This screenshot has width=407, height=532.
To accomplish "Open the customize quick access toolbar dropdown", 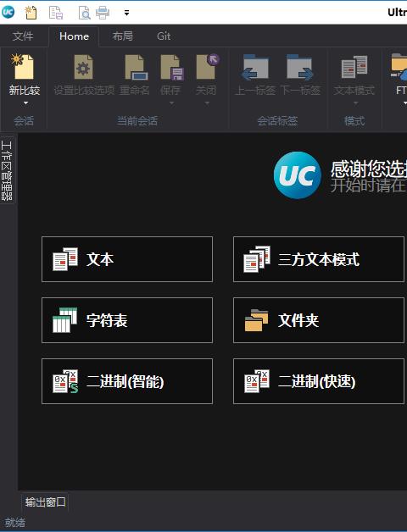I will pyautogui.click(x=126, y=13).
